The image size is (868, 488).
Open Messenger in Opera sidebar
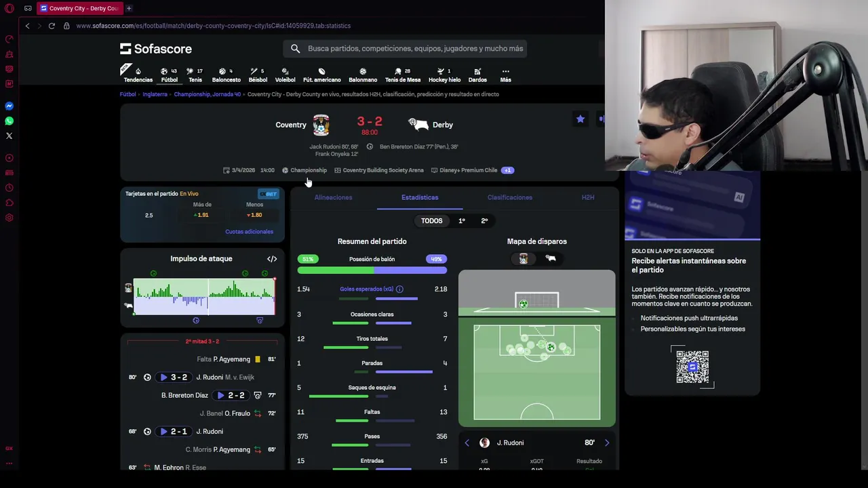coord(9,106)
